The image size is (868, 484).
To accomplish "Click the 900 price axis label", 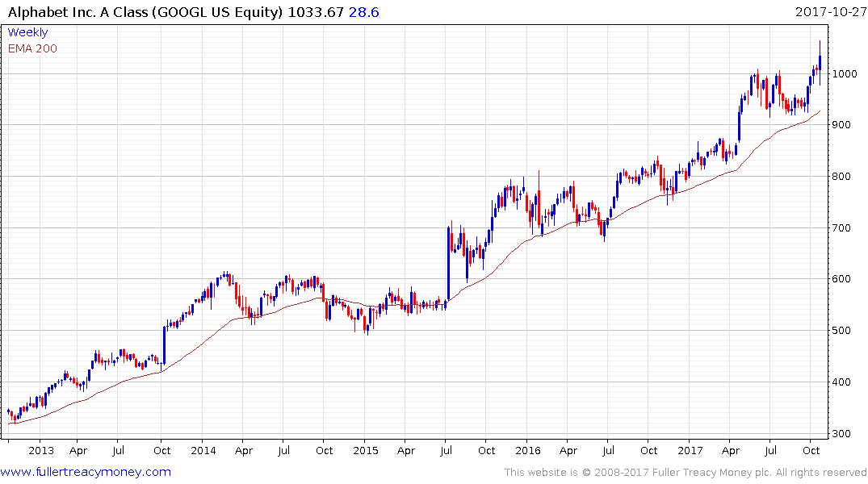I will click(x=841, y=125).
